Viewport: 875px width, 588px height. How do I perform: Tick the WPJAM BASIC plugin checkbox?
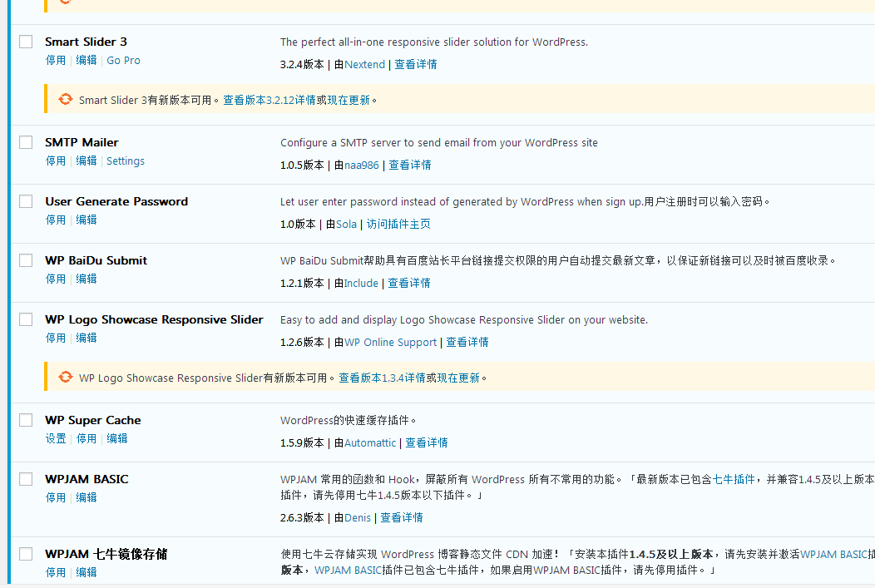[x=26, y=479]
